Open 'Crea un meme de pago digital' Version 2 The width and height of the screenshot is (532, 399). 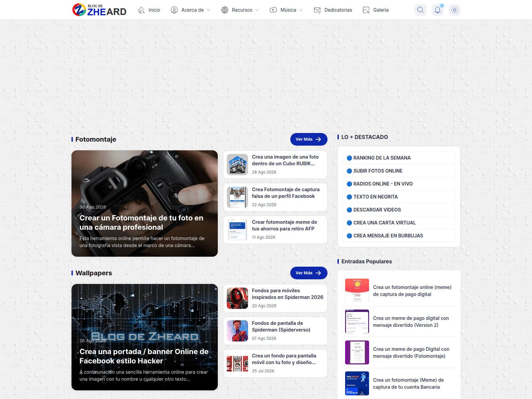[411, 322]
